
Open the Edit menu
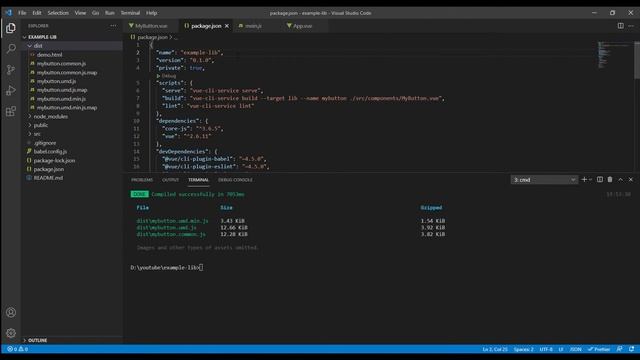[x=37, y=13]
